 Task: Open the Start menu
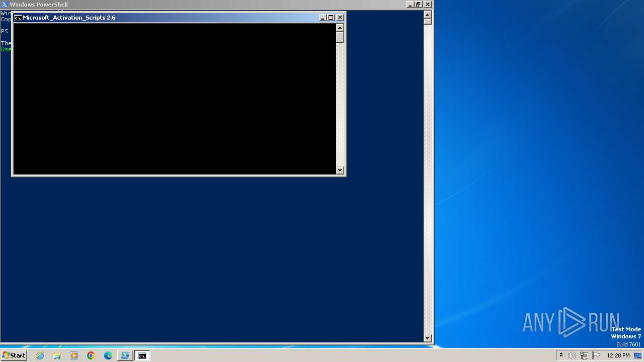(x=14, y=355)
